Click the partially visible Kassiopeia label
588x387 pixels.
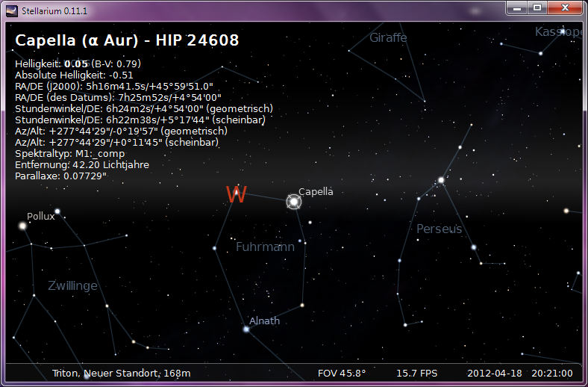(x=557, y=31)
